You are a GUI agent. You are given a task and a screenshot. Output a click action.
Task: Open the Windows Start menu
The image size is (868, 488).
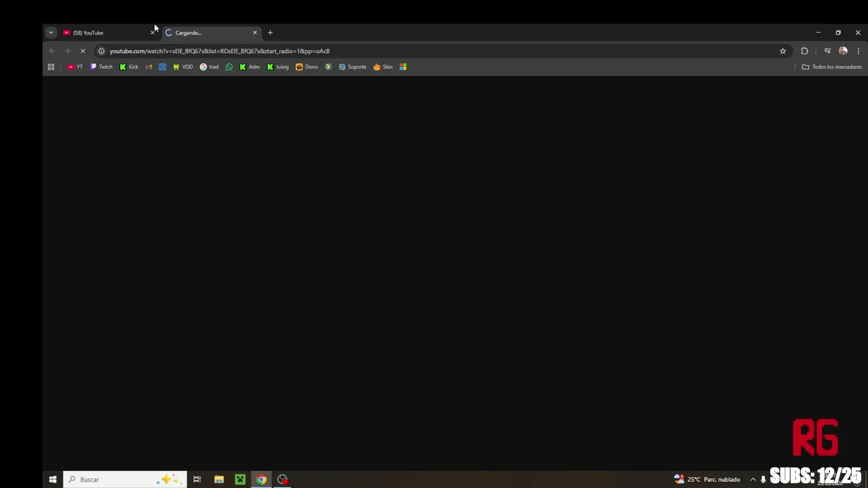53,479
